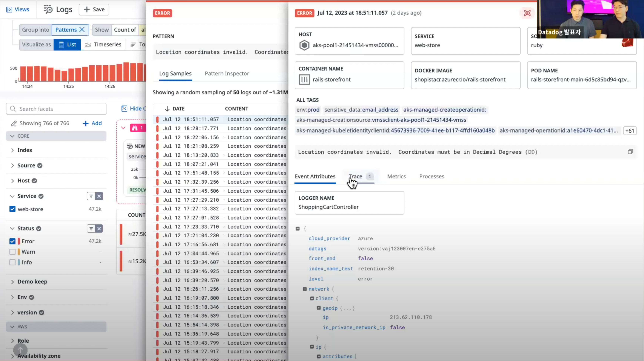Screen dimensions: 644x361
Task: Click the Add facet plus icon
Action: 86,123
